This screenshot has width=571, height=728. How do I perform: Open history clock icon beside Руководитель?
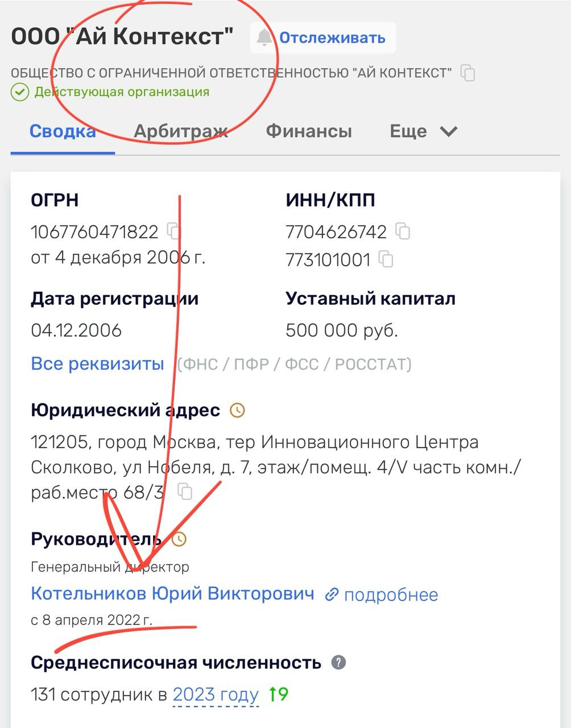[x=179, y=539]
